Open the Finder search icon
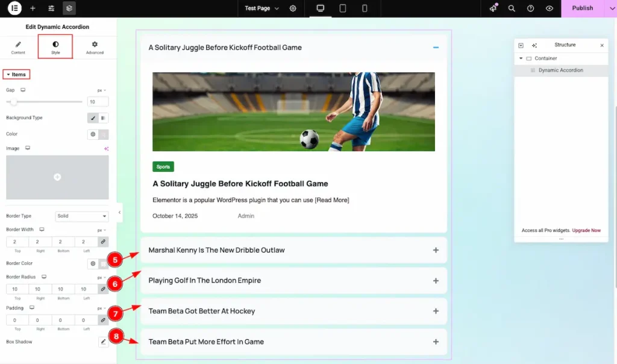The image size is (617, 364). click(512, 8)
